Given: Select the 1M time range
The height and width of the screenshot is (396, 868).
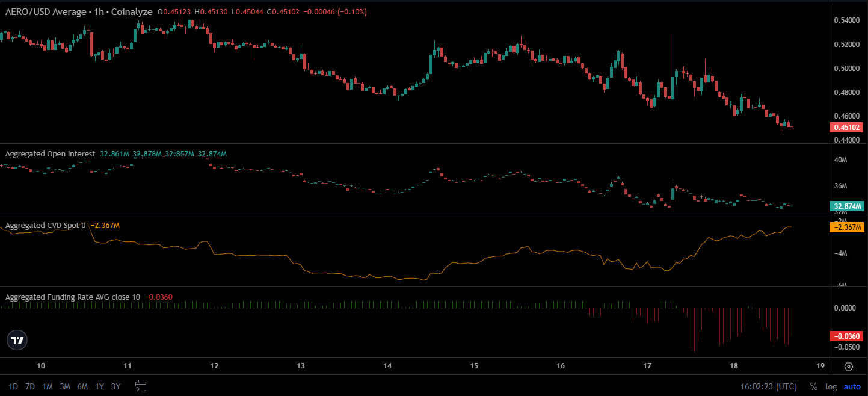Looking at the screenshot, I should coord(48,386).
